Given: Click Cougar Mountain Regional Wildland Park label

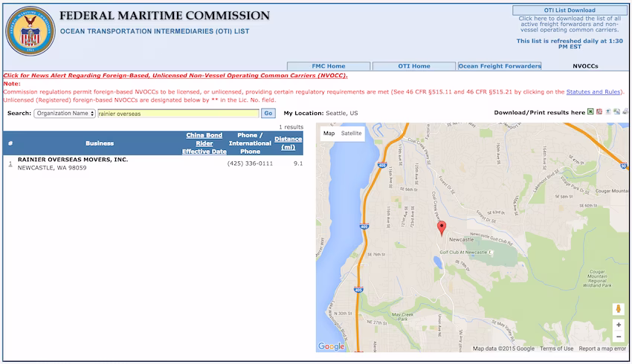Looking at the screenshot, I should point(597,279).
